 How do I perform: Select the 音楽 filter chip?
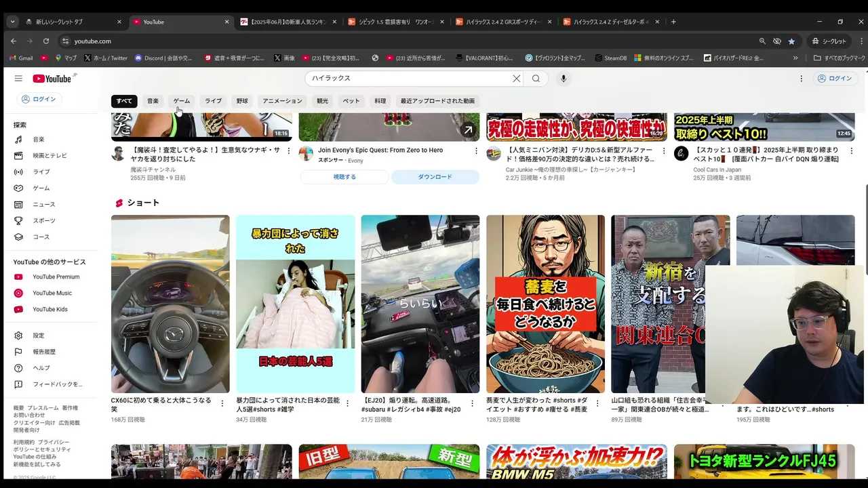click(x=153, y=101)
